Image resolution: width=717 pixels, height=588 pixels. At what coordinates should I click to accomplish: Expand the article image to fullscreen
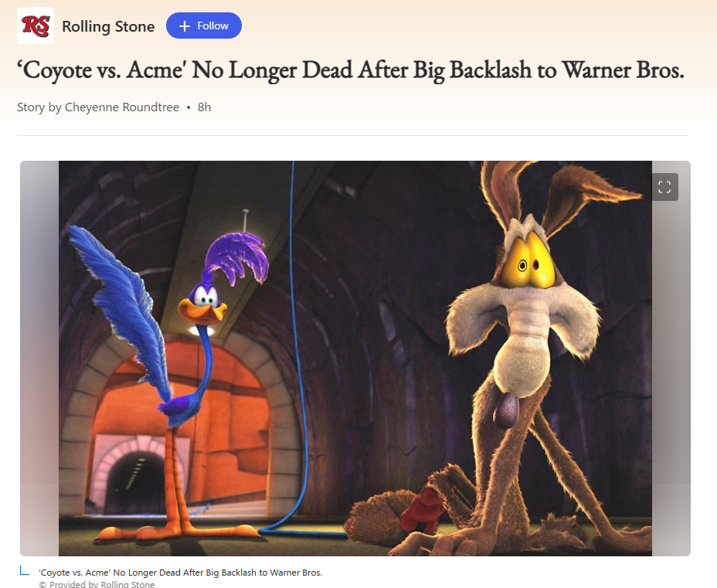(x=664, y=187)
